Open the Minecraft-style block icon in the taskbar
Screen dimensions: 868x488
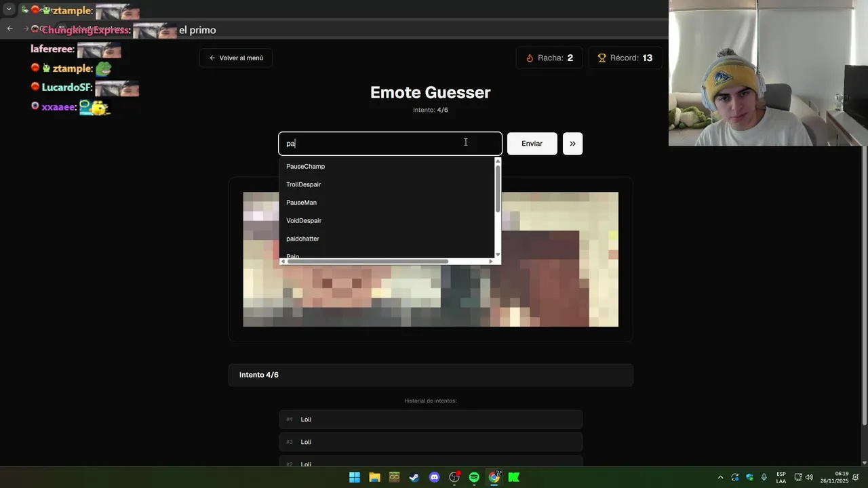click(x=395, y=477)
